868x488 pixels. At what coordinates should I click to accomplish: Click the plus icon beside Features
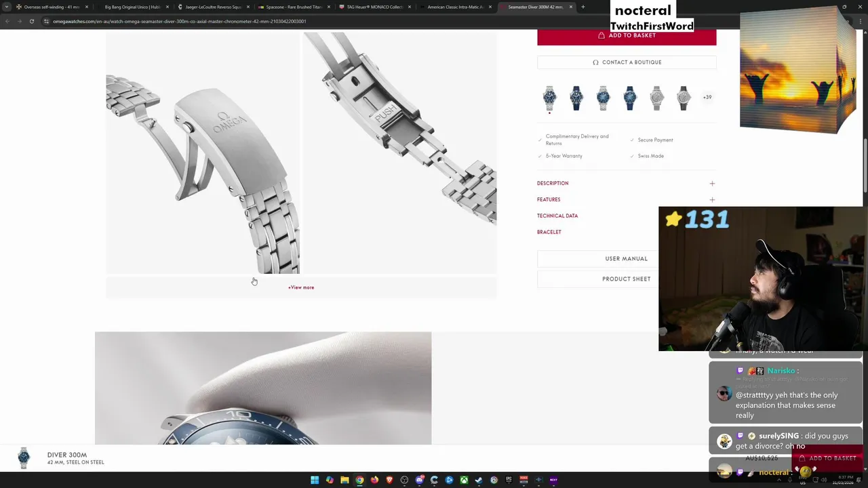(712, 199)
